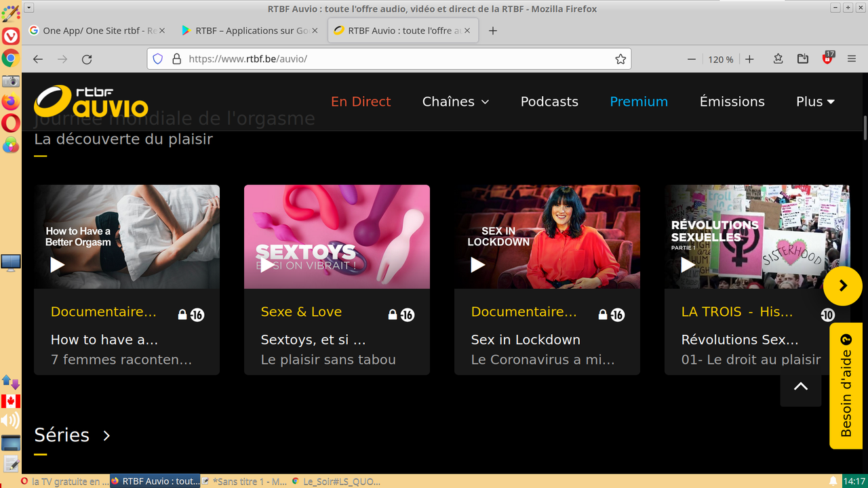Launch Opera from the side dock
Viewport: 868px width, 488px height.
(10, 123)
